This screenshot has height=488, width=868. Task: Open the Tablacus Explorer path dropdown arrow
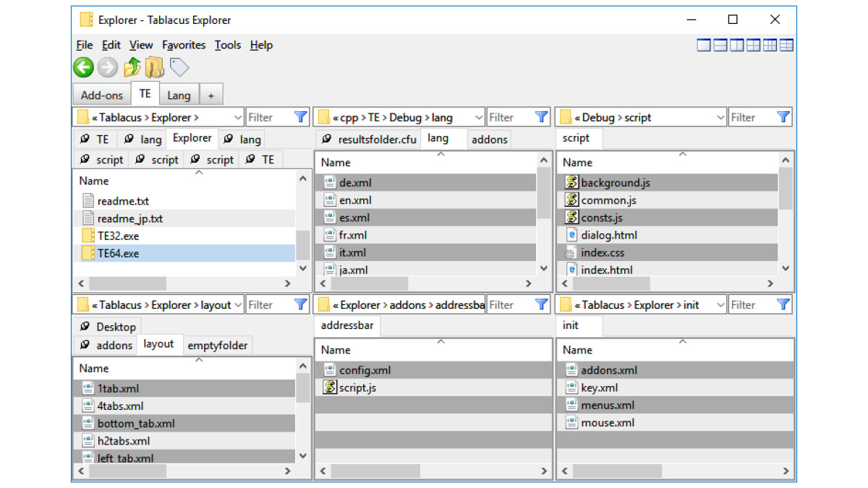point(239,116)
